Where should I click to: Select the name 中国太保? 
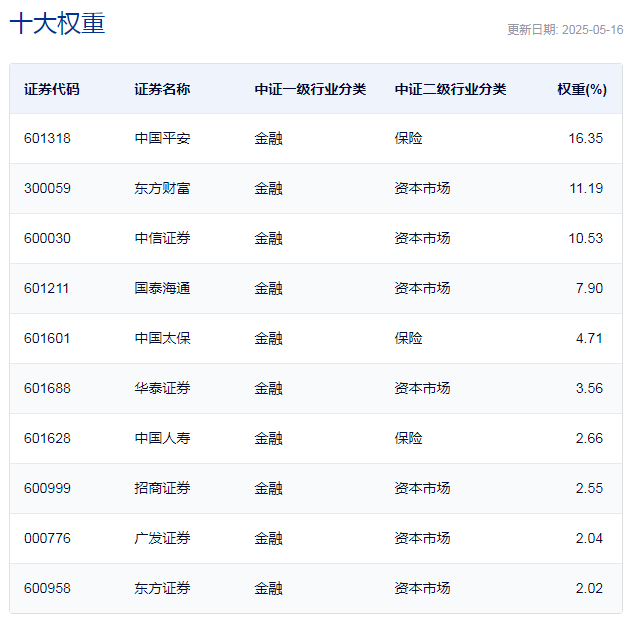(x=162, y=338)
